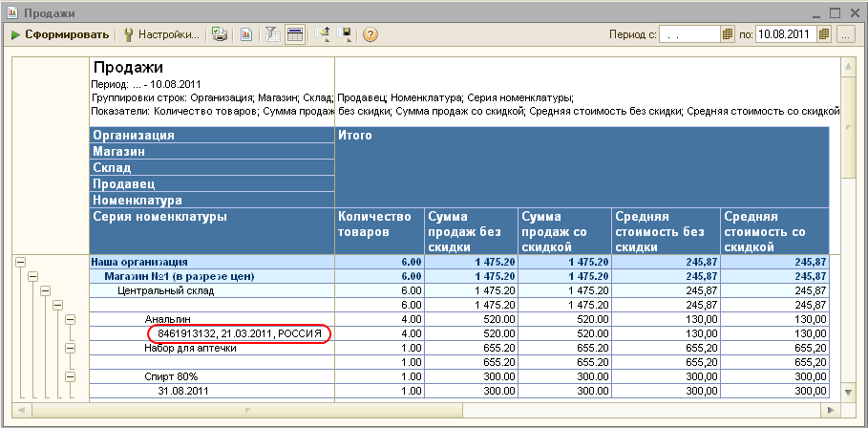Click the filter funnel icon in toolbar
868x428 pixels.
coord(271,35)
